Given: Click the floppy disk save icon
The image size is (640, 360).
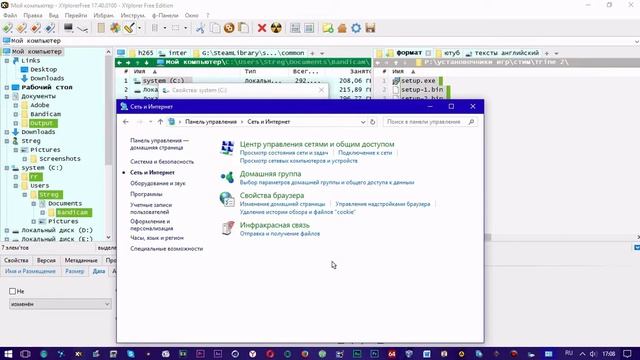Looking at the screenshot, I should pyautogui.click(x=370, y=28).
